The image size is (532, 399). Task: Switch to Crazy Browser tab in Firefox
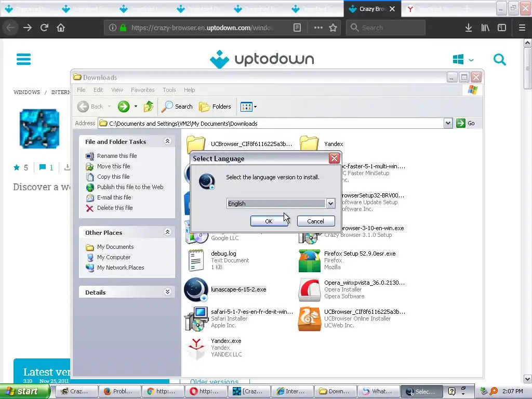pyautogui.click(x=371, y=9)
